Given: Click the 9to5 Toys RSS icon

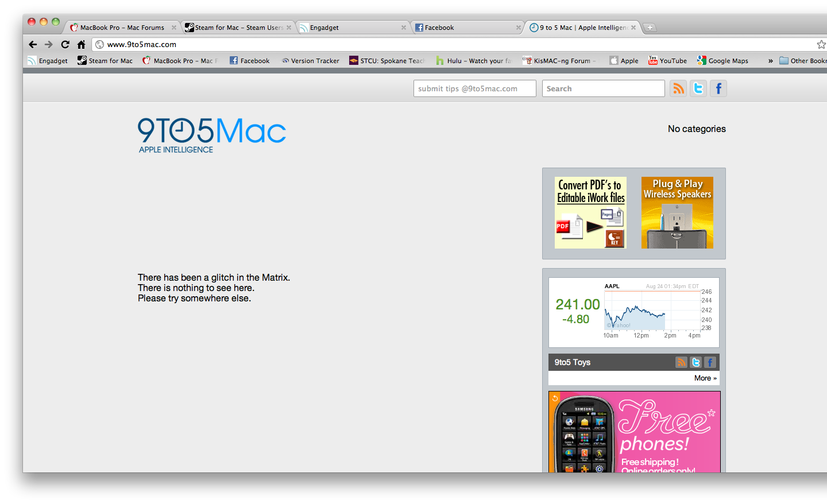Looking at the screenshot, I should (681, 362).
